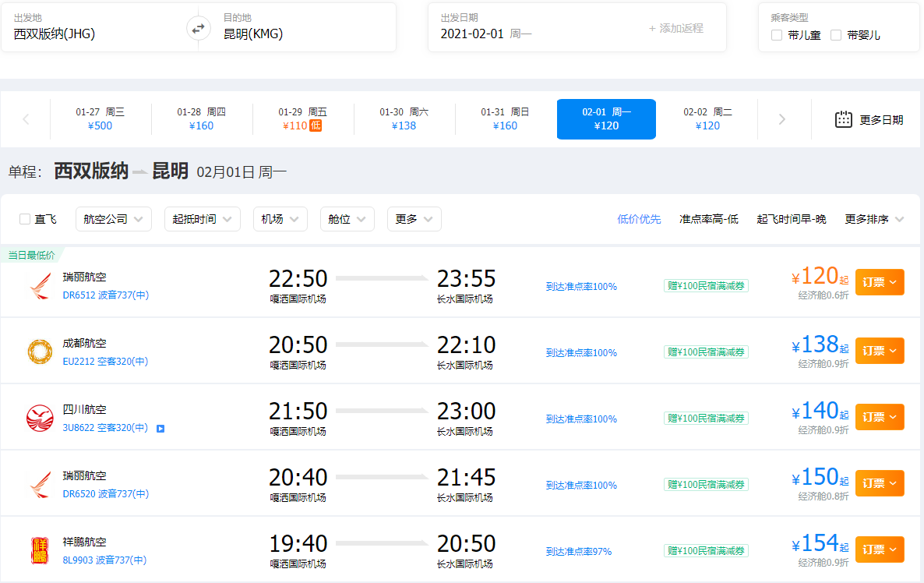The width and height of the screenshot is (924, 583).
Task: Select date tab 01-30 周六
Action: pyautogui.click(x=404, y=119)
